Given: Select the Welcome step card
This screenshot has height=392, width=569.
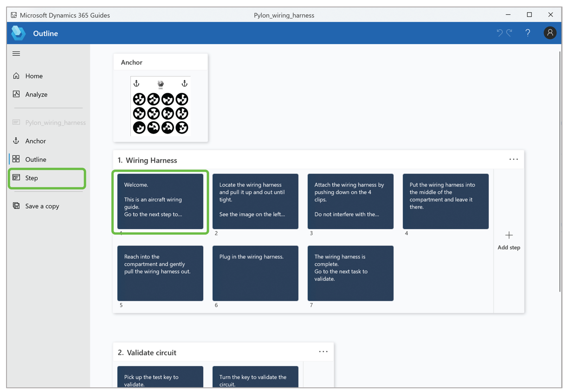Looking at the screenshot, I should [x=160, y=201].
